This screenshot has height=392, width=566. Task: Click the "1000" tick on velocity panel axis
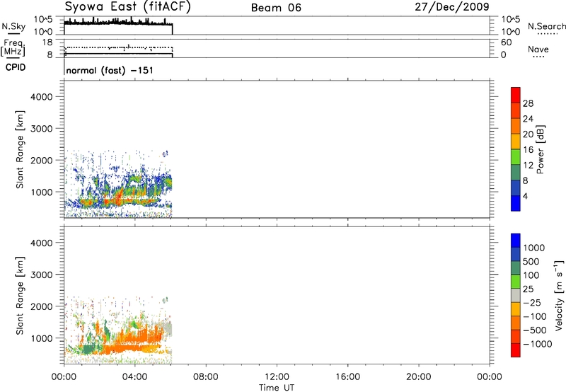pos(42,338)
